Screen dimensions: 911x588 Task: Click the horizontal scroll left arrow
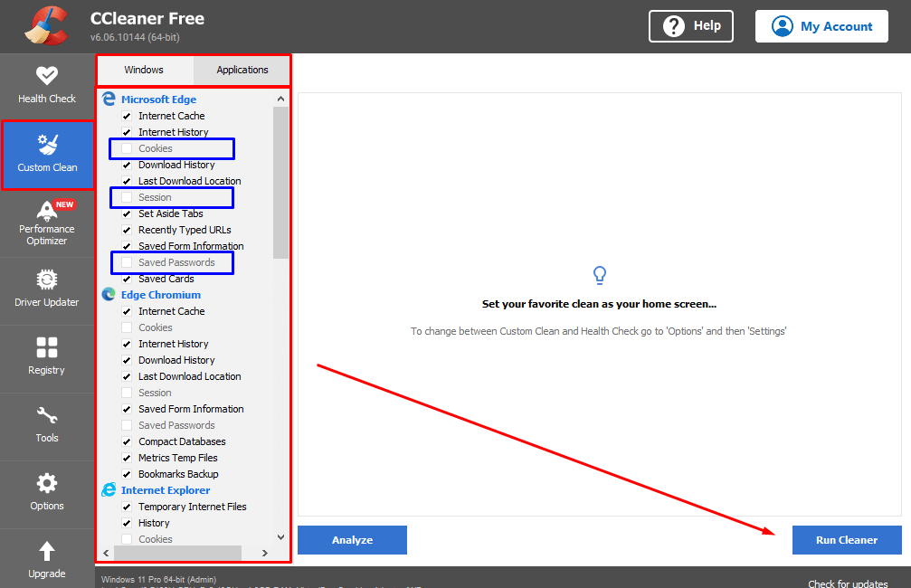tap(106, 553)
